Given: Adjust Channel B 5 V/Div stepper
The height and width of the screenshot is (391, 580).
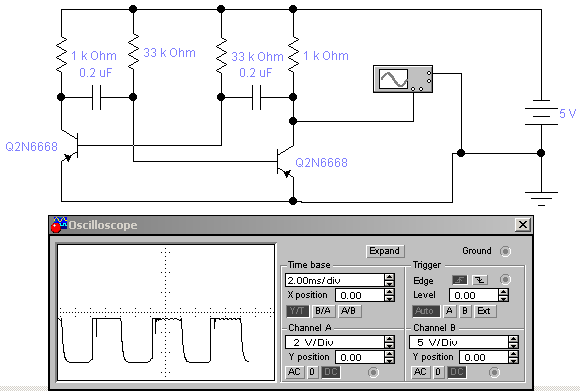Looking at the screenshot, I should tap(513, 342).
